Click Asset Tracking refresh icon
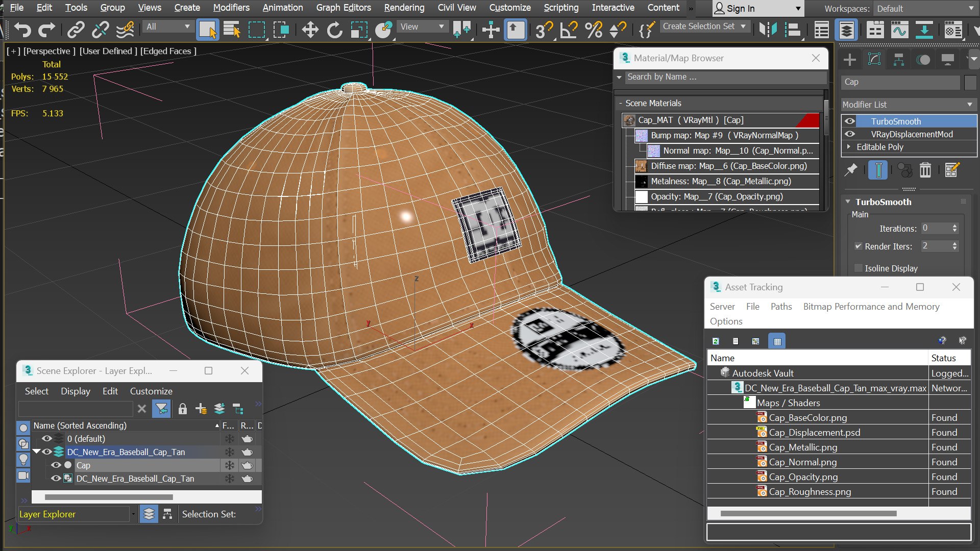Screen dimensions: 980x551 pos(716,341)
